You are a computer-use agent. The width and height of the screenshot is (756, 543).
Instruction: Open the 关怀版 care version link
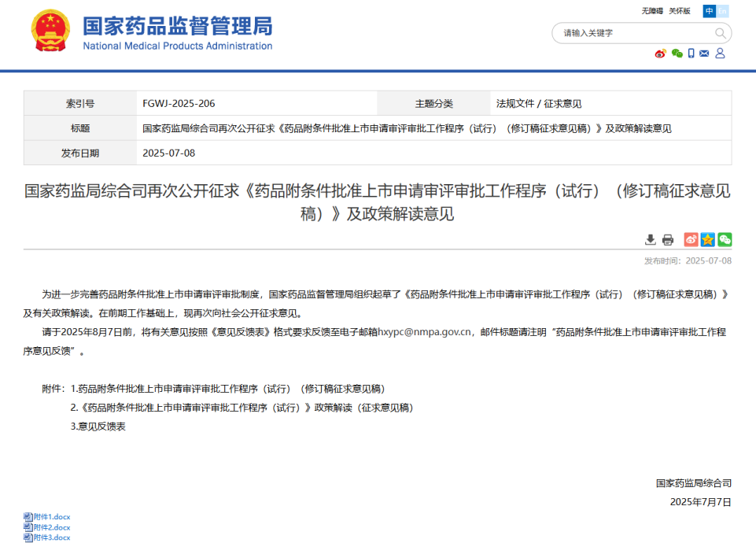(x=679, y=10)
